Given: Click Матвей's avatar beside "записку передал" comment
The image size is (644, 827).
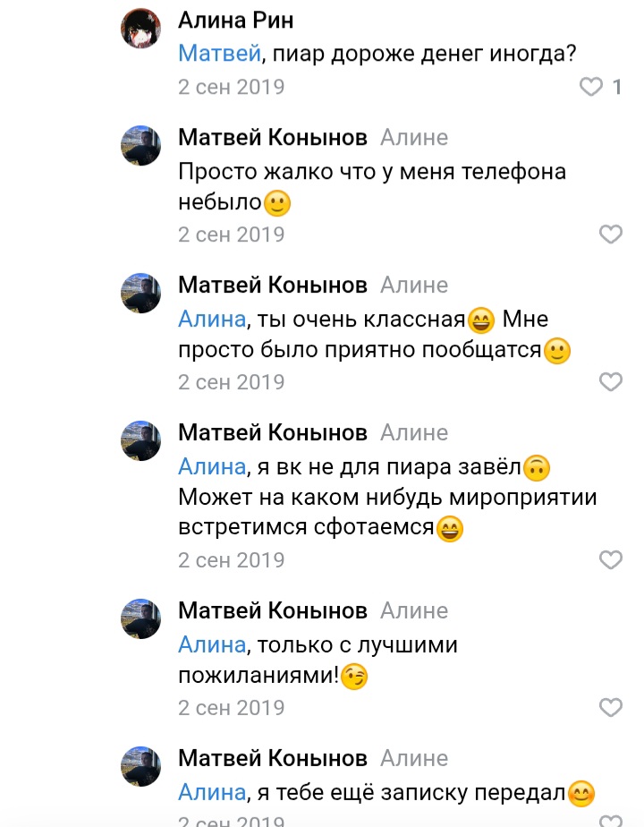Looking at the screenshot, I should click(x=140, y=767).
